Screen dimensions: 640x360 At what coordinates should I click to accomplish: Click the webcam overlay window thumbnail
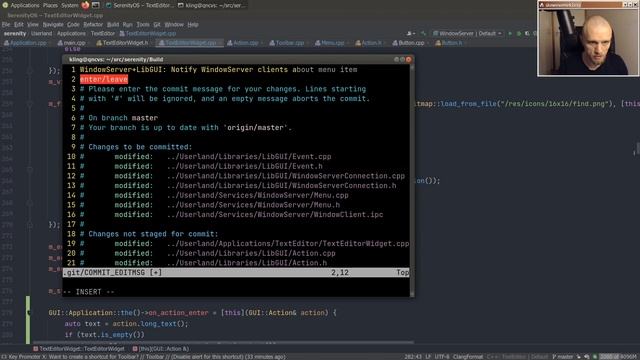pyautogui.click(x=588, y=38)
